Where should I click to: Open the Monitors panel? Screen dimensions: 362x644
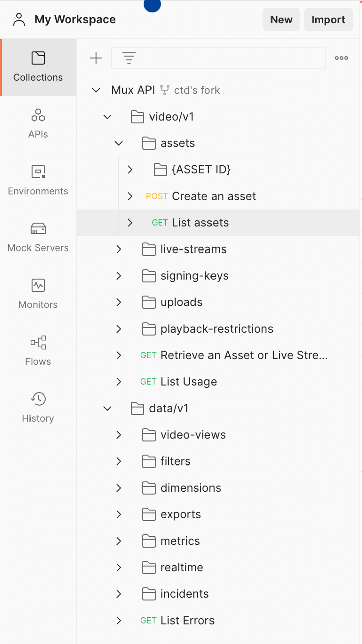[38, 293]
